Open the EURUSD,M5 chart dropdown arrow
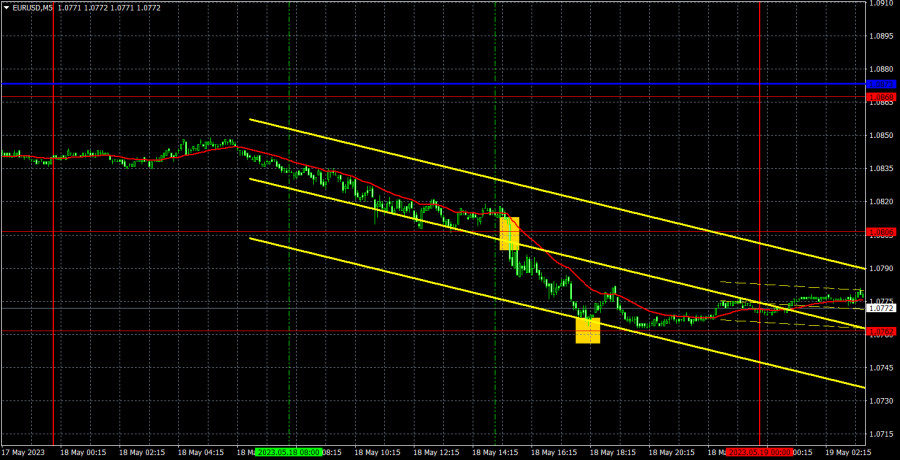 click(x=6, y=7)
